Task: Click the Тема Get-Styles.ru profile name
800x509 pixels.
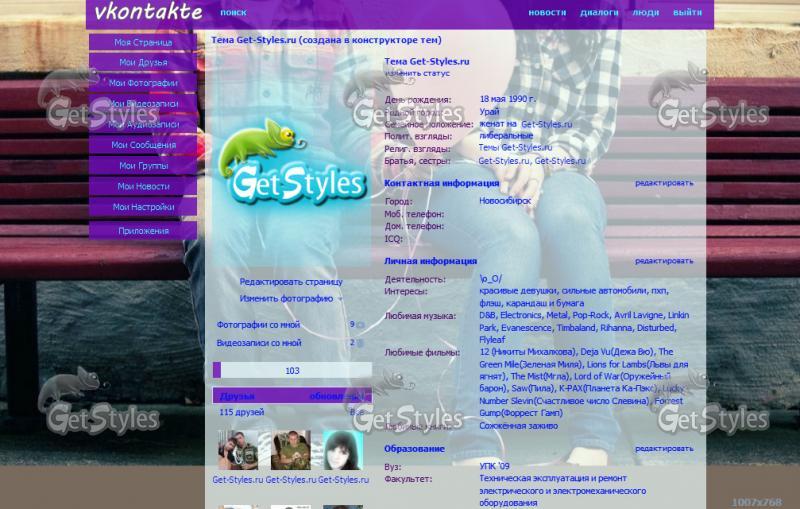Action: (427, 61)
